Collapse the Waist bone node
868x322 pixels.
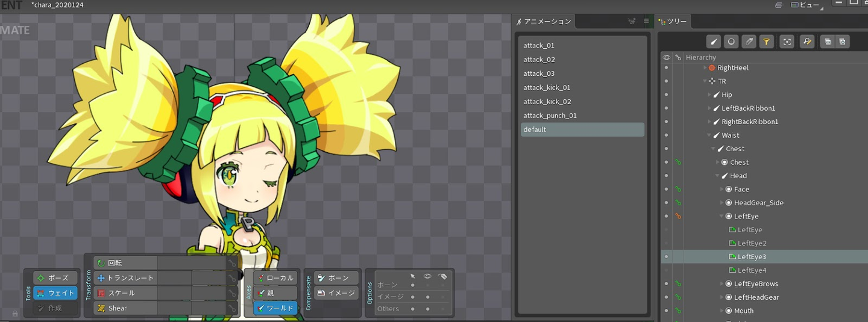pos(709,135)
